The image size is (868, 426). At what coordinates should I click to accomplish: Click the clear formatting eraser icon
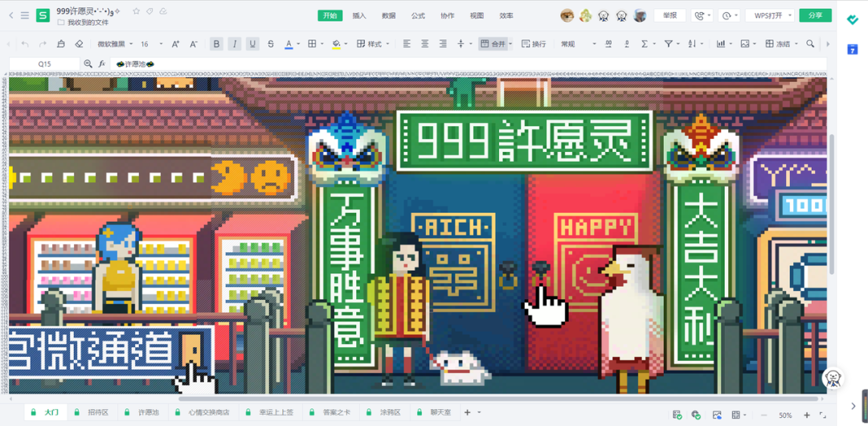(x=79, y=43)
